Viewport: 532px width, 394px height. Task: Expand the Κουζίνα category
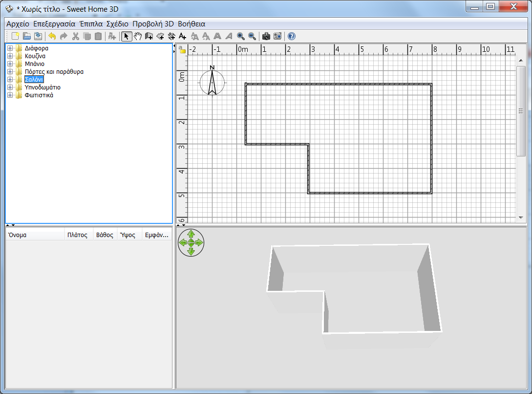pyautogui.click(x=11, y=56)
